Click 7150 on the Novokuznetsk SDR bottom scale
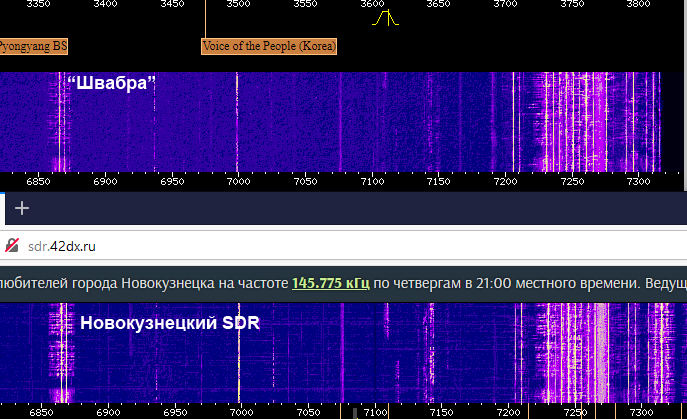The image size is (687, 419). (x=442, y=412)
